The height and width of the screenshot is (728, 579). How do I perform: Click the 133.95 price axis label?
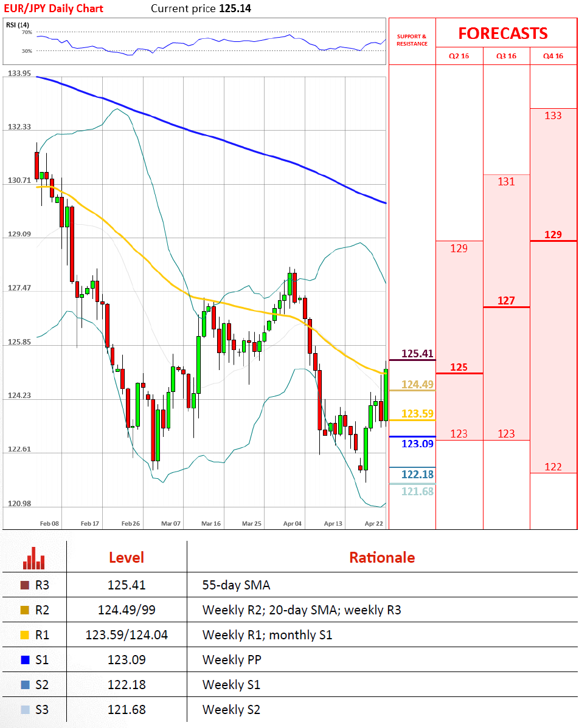19,74
